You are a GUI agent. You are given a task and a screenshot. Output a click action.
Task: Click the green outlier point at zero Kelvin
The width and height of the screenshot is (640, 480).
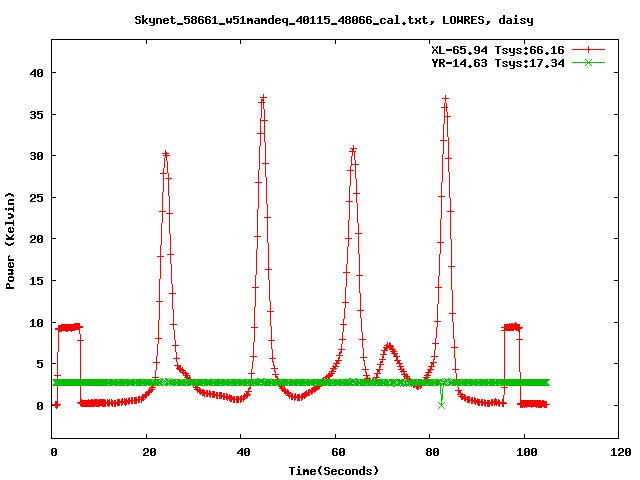[441, 405]
